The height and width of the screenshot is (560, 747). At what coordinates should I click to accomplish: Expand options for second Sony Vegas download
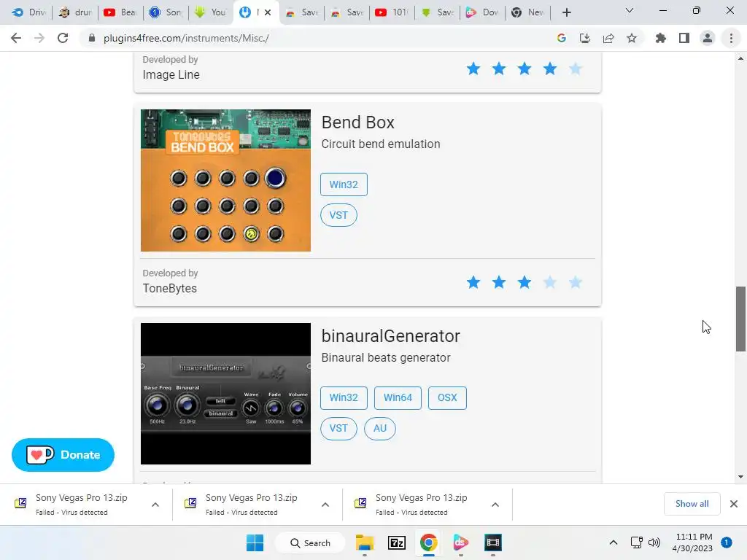(x=325, y=505)
